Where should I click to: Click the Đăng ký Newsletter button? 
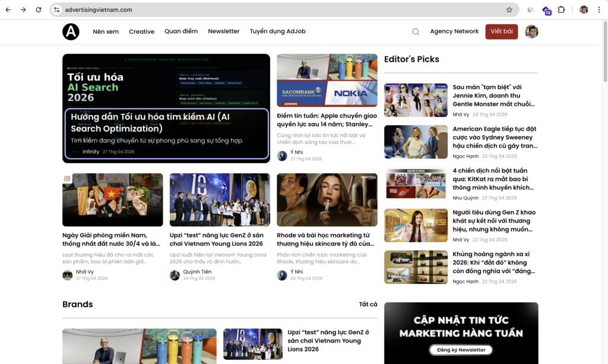pyautogui.click(x=461, y=350)
